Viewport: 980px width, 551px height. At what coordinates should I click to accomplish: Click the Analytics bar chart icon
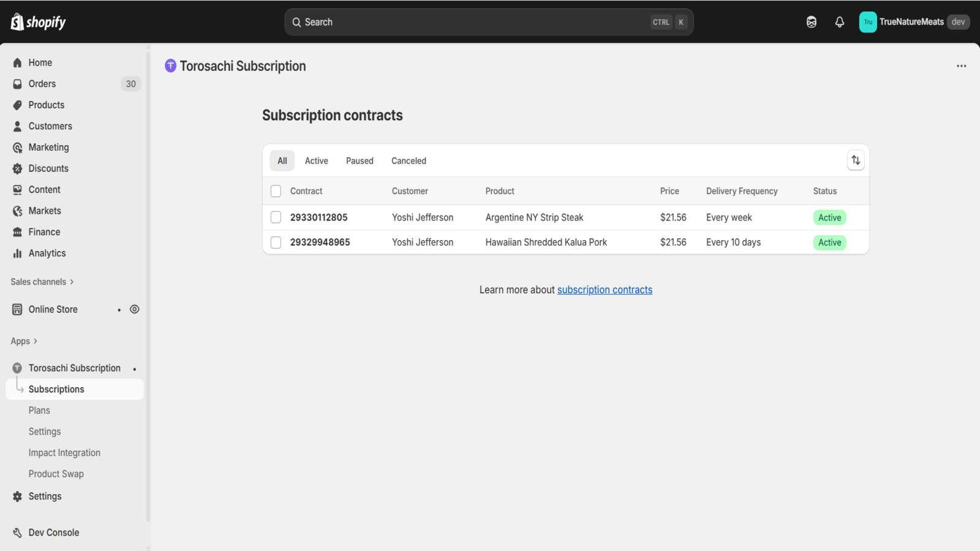click(x=17, y=253)
